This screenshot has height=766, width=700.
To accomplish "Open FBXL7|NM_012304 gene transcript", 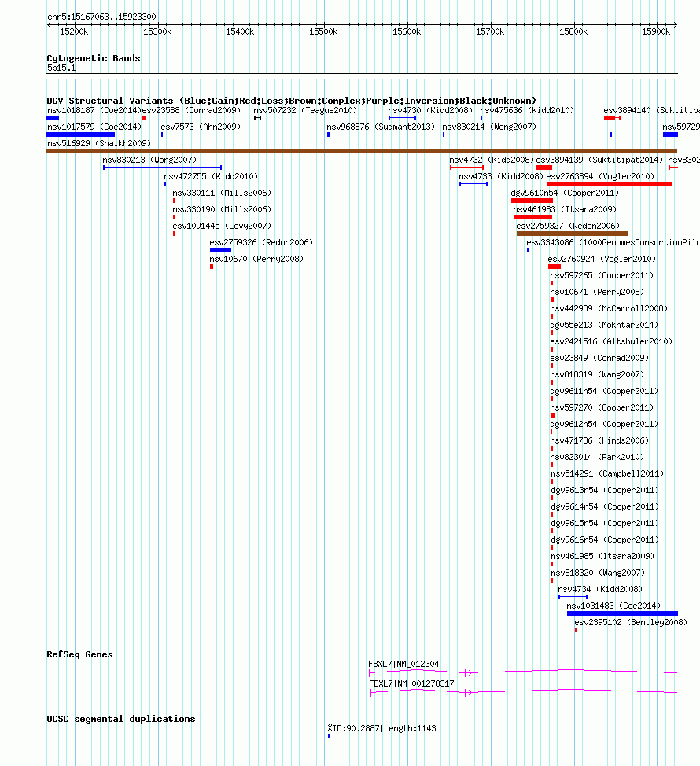I will pos(403,665).
